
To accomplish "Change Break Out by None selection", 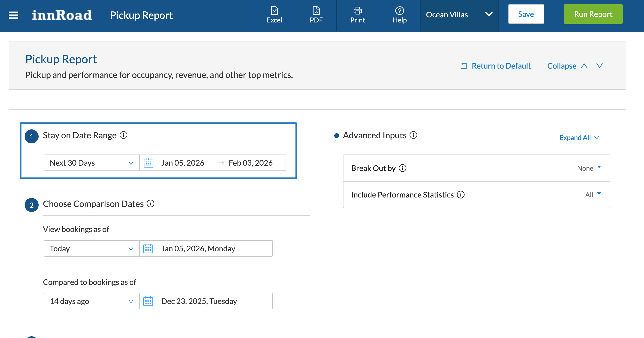I will tap(589, 168).
